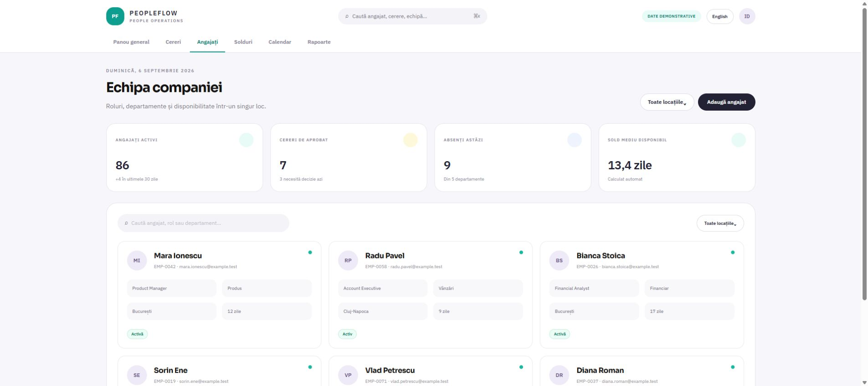
Task: Focus the employee search field in the list panel
Action: [x=203, y=223]
